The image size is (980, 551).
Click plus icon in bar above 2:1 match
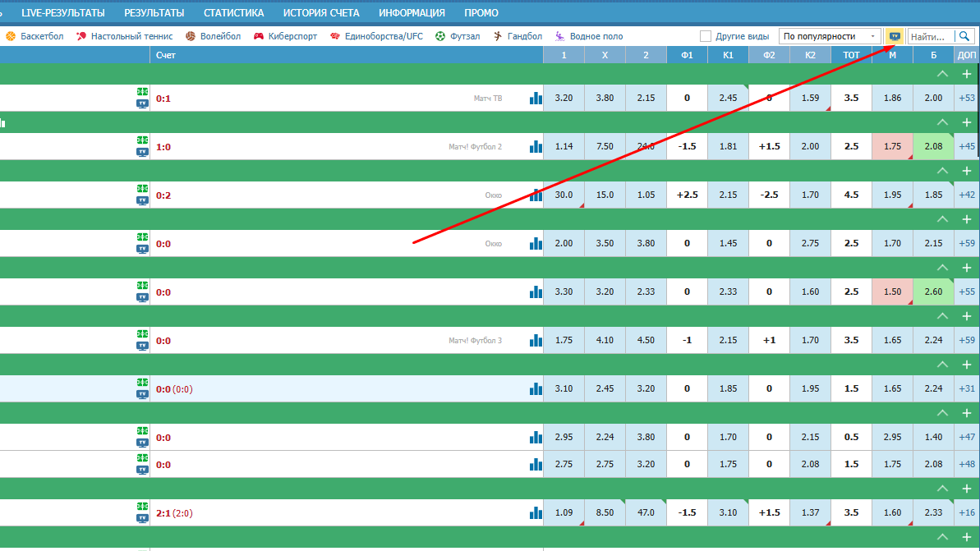[966, 489]
